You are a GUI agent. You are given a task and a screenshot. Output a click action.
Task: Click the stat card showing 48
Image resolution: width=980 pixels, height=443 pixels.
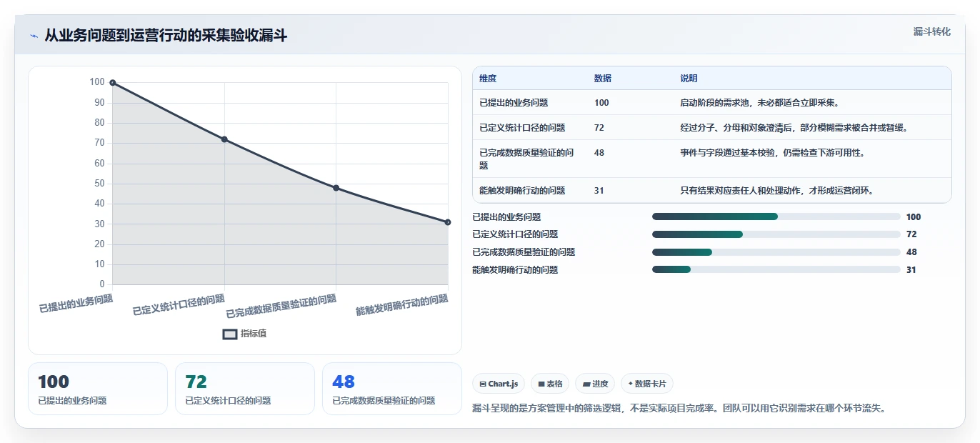point(392,389)
